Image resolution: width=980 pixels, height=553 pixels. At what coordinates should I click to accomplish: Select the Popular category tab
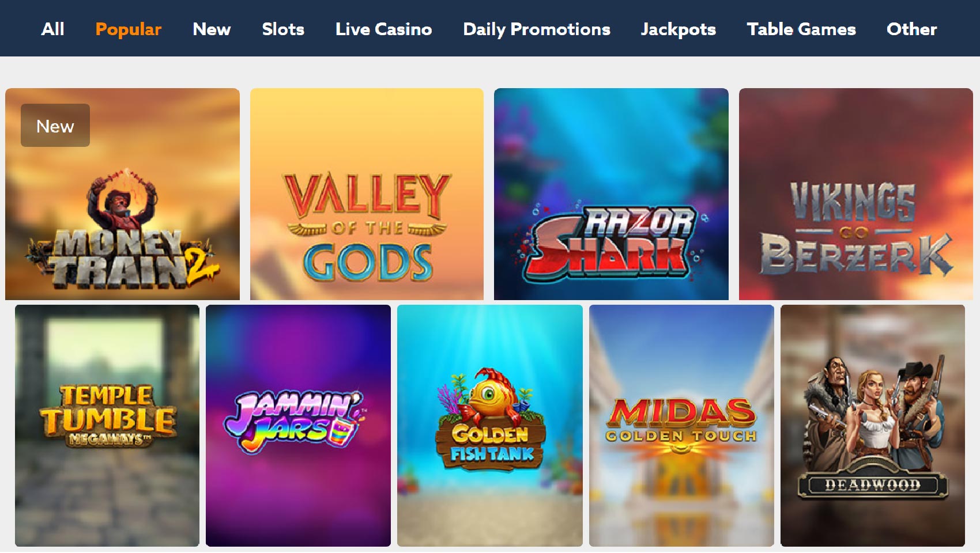coord(129,29)
